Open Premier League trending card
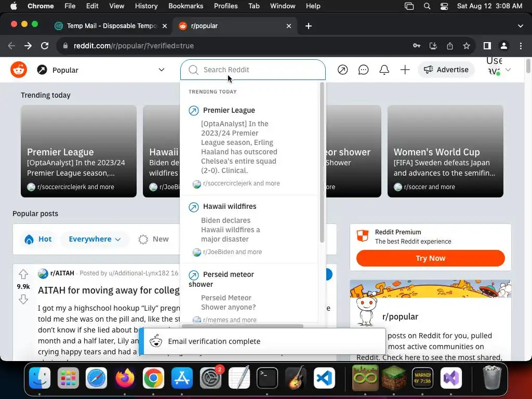 click(x=79, y=151)
